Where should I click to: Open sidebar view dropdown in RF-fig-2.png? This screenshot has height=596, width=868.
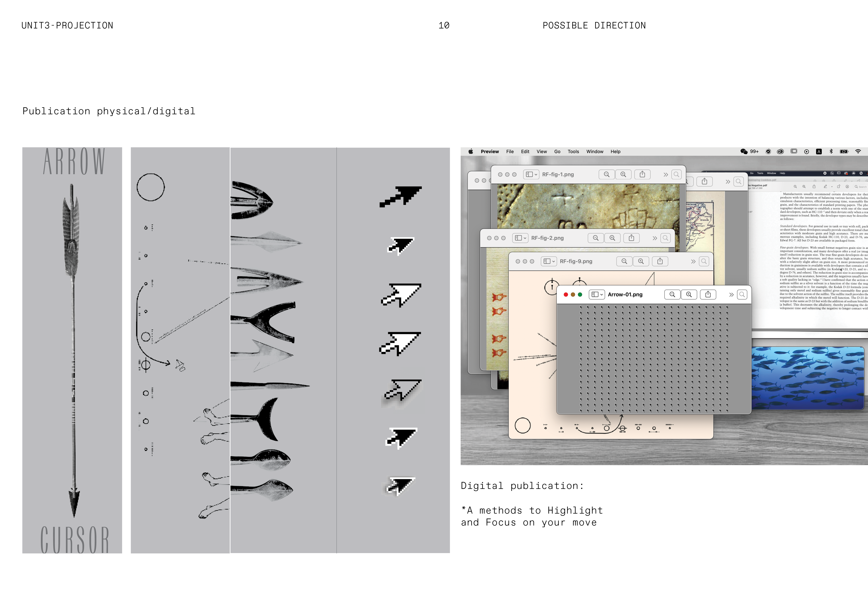520,238
